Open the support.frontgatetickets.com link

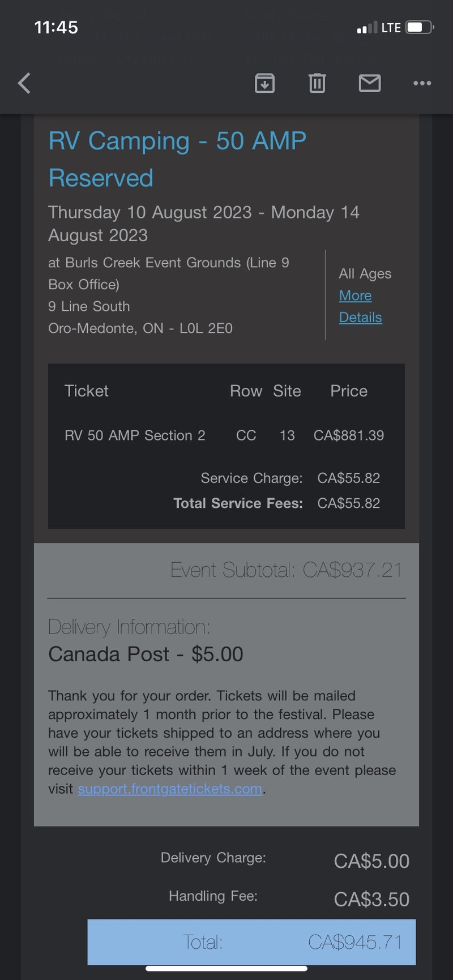(x=169, y=788)
